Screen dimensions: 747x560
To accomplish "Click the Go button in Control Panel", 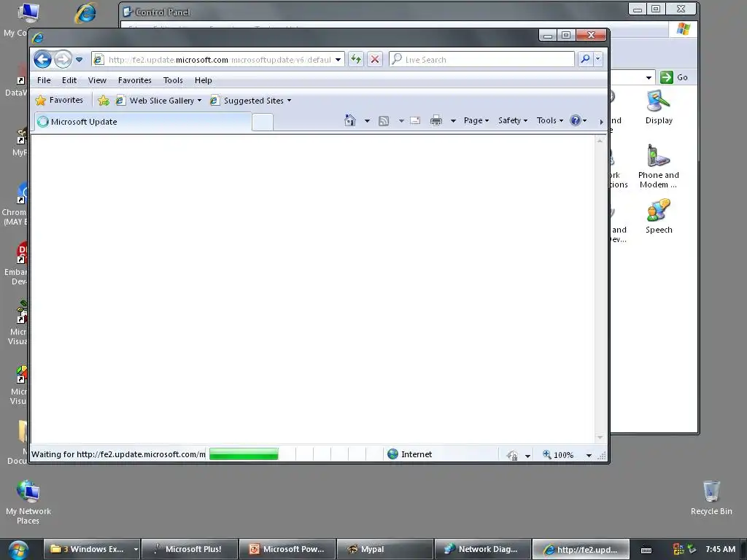I will coord(675,77).
